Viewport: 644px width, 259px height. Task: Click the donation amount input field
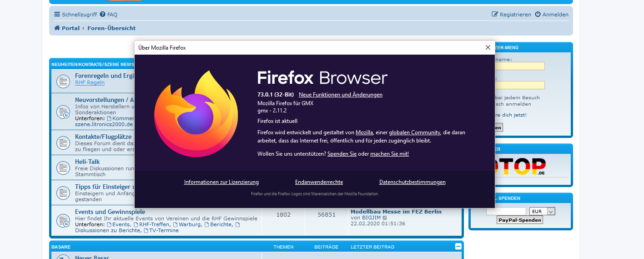click(x=506, y=211)
